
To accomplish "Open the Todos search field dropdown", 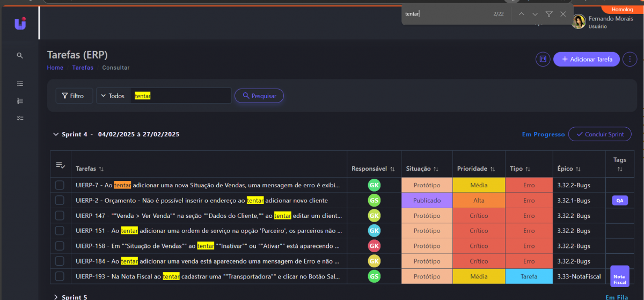I will [113, 96].
